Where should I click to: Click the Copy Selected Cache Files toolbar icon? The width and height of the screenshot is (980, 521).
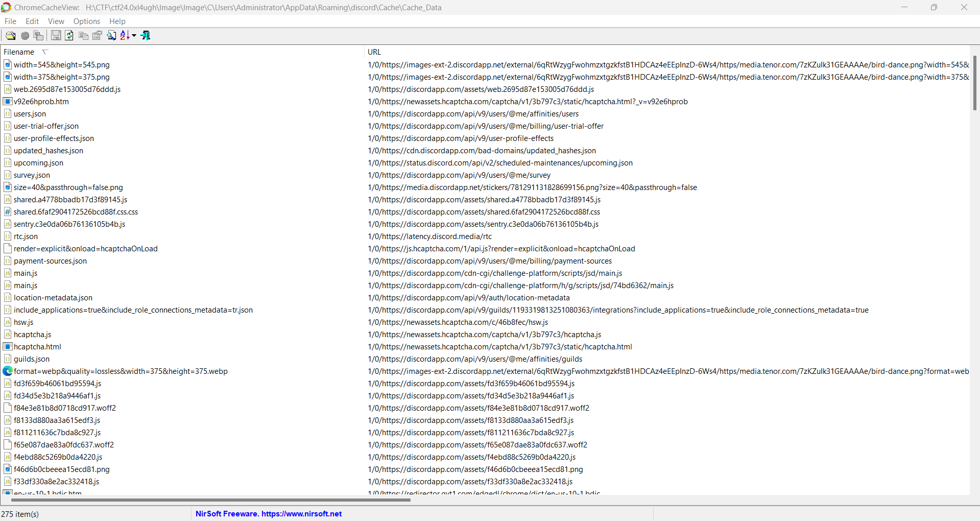pyautogui.click(x=38, y=35)
